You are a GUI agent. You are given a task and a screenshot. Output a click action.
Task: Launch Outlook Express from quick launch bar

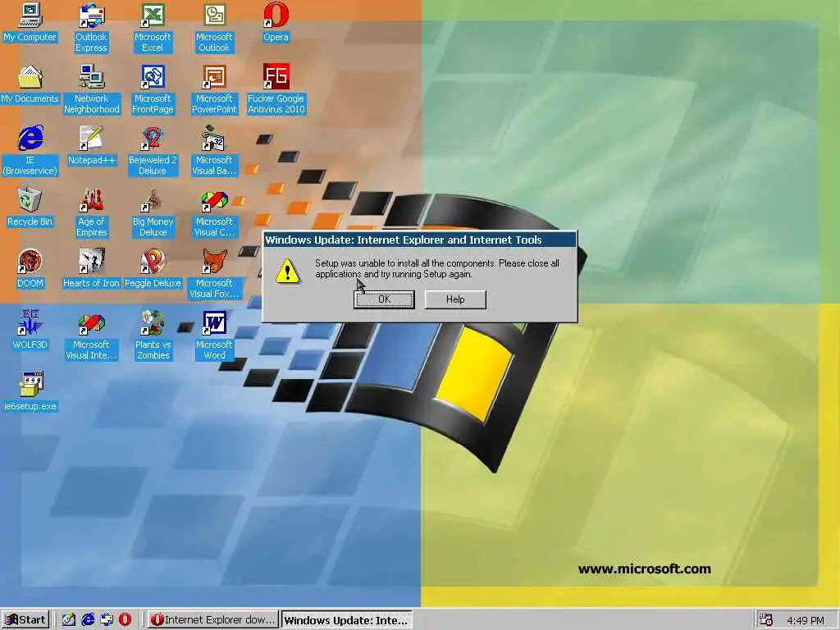(x=106, y=619)
